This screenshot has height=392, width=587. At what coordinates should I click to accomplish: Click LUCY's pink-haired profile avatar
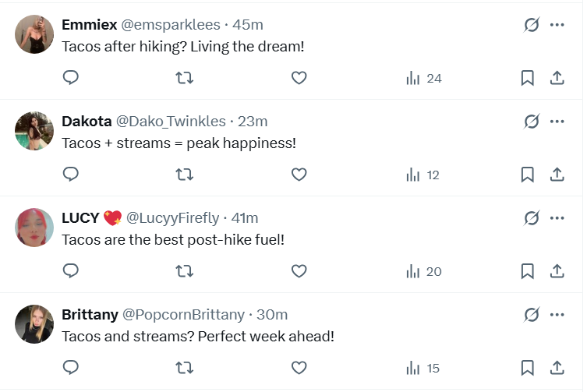click(34, 228)
